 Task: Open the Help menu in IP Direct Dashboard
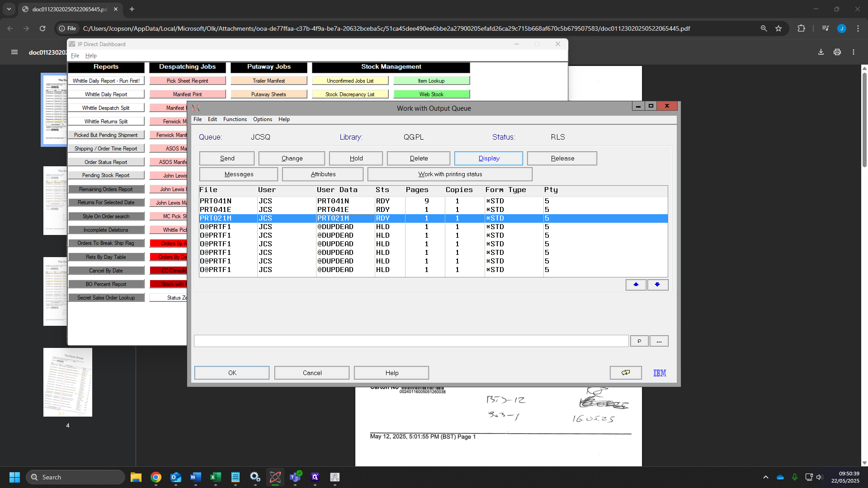pos(91,56)
